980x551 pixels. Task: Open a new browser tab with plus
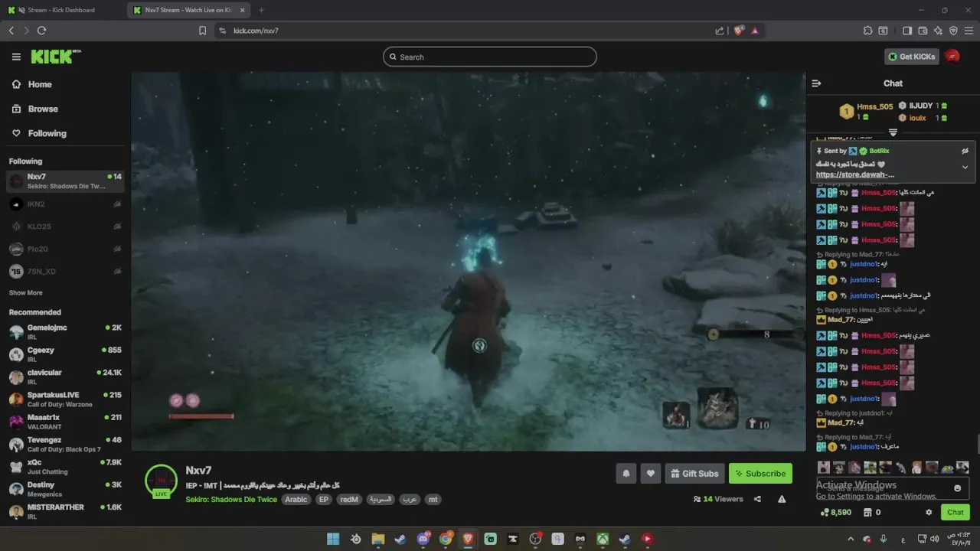(261, 10)
